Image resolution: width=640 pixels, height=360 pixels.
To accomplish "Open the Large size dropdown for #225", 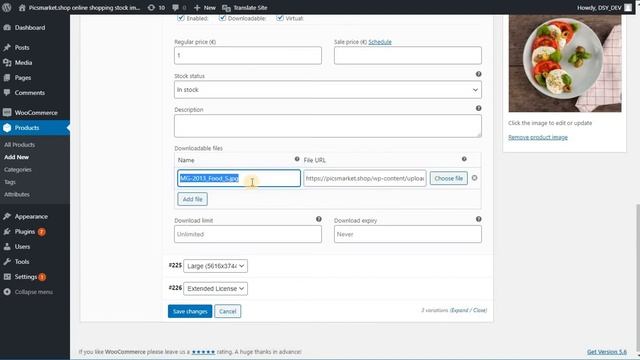I will [216, 266].
